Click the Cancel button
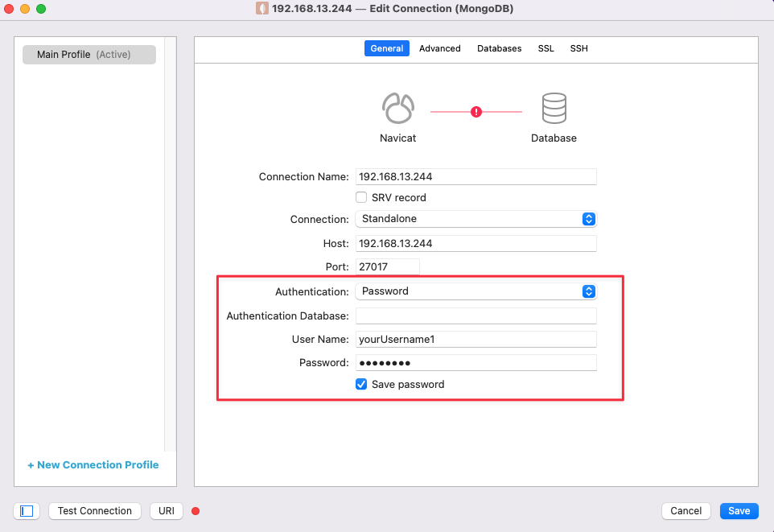774x532 pixels. pyautogui.click(x=685, y=511)
